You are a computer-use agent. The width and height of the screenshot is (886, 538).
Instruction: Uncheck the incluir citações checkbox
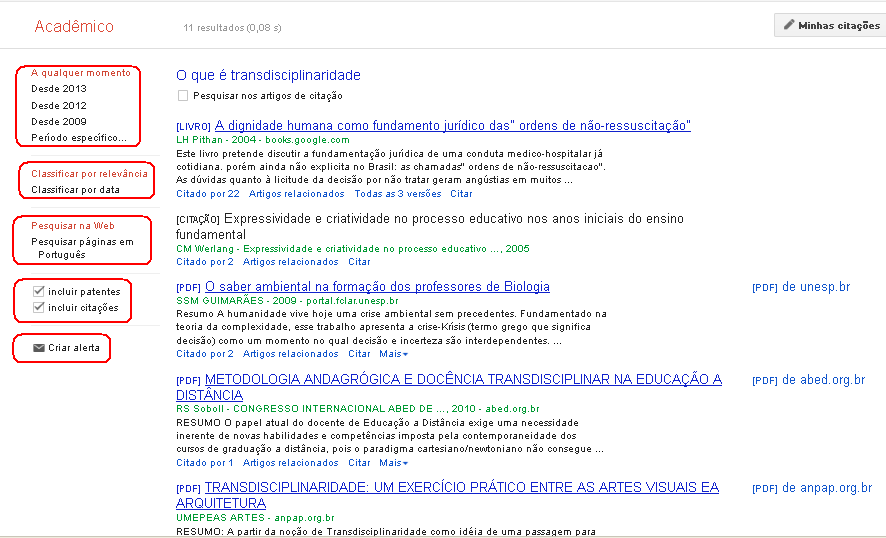38,307
